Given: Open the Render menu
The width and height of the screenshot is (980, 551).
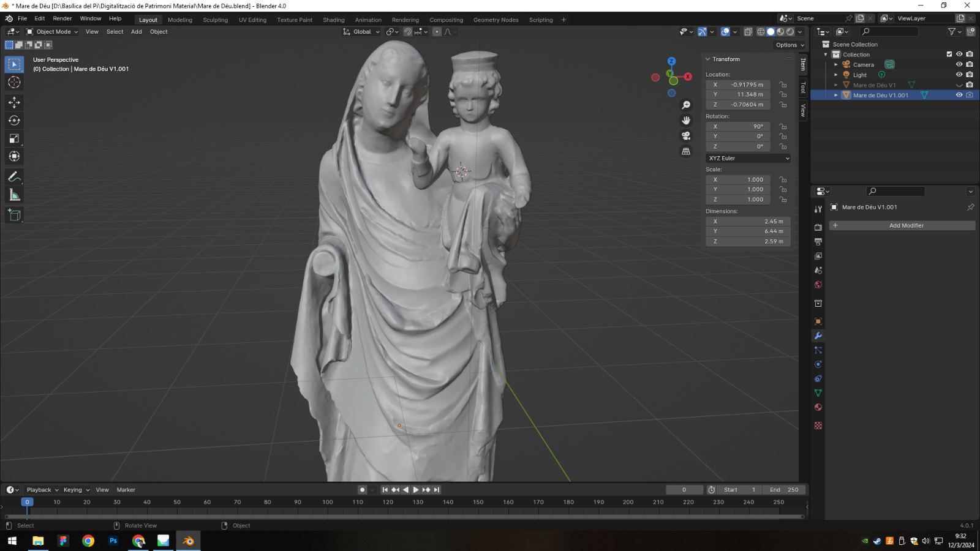Looking at the screenshot, I should [62, 18].
